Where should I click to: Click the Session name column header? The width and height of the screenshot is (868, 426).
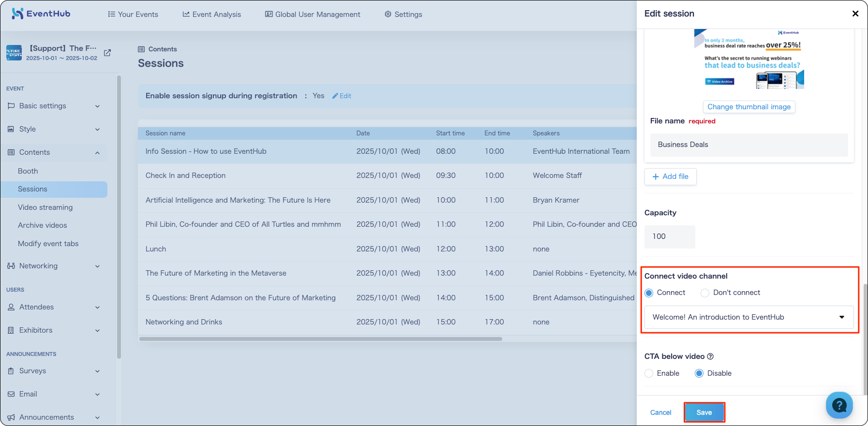pos(165,133)
